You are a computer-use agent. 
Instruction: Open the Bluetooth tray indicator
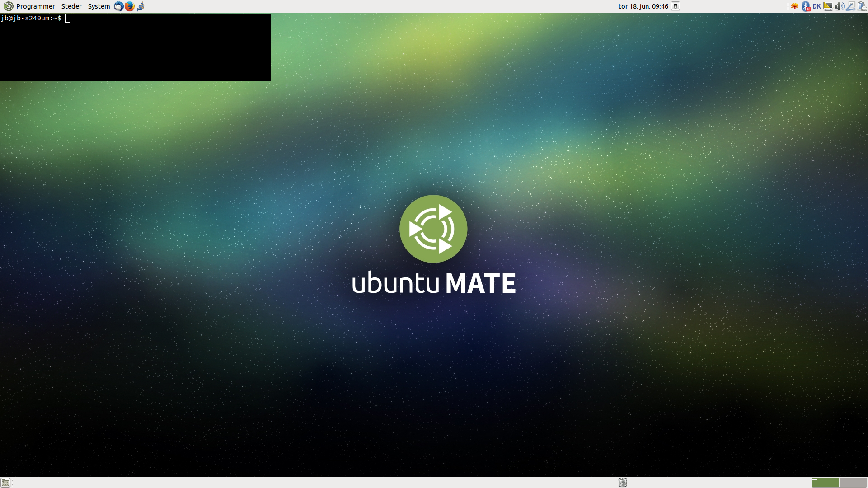(806, 6)
